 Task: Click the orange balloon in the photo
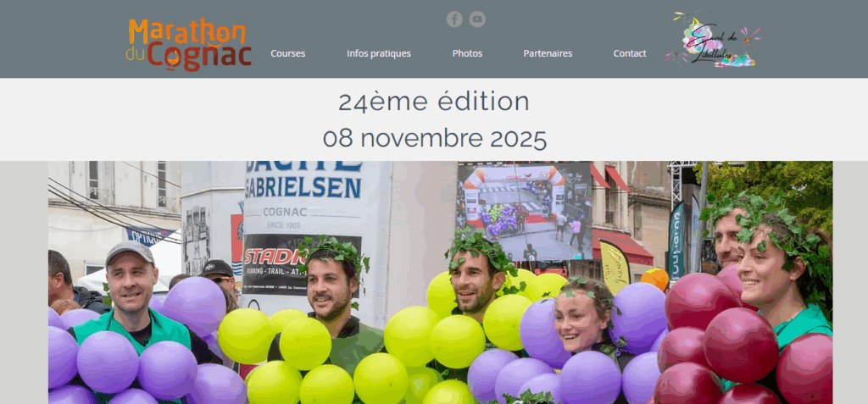click(x=655, y=279)
